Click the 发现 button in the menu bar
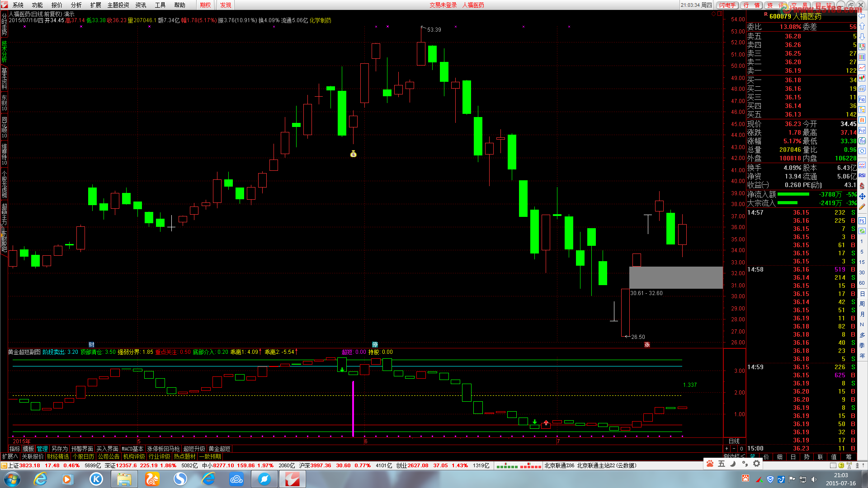The width and height of the screenshot is (868, 488). pyautogui.click(x=226, y=5)
